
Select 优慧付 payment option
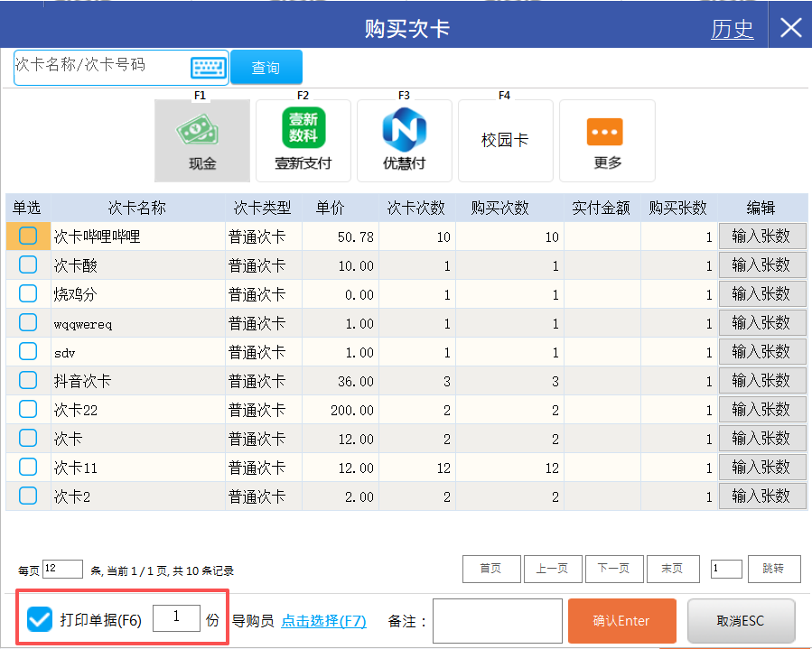pyautogui.click(x=404, y=140)
